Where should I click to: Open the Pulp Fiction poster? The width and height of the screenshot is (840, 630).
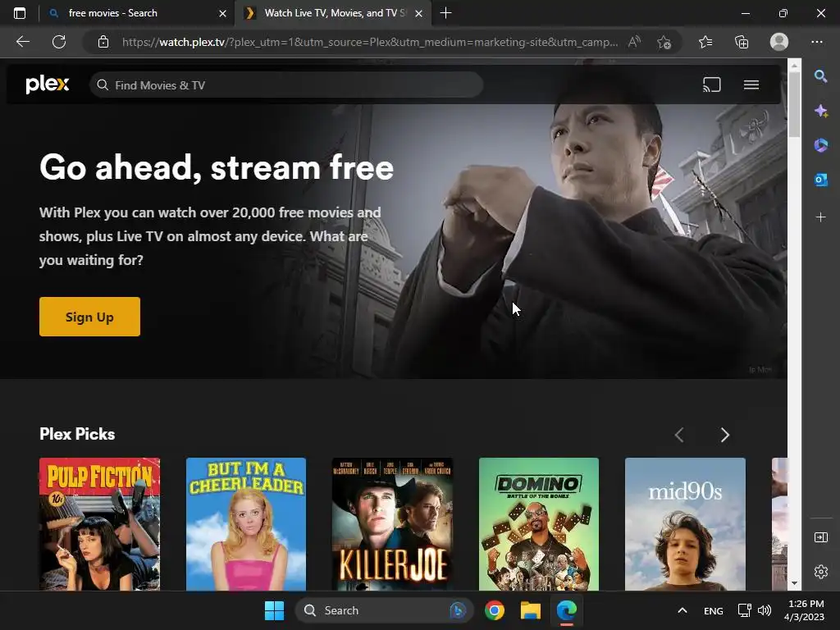coord(99,524)
